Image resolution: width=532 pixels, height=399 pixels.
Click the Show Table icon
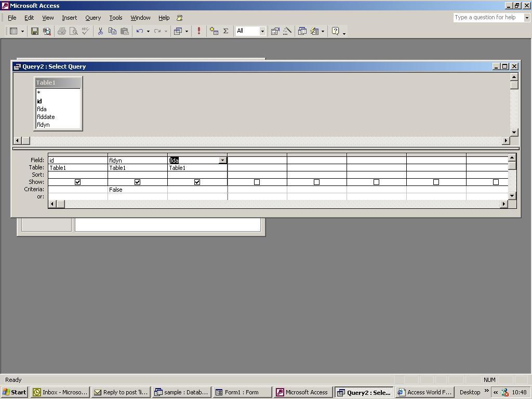(x=214, y=31)
